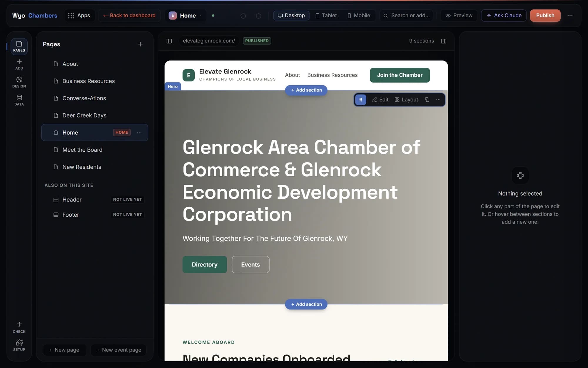Click Join the Chamber button
588x368 pixels.
pos(400,75)
